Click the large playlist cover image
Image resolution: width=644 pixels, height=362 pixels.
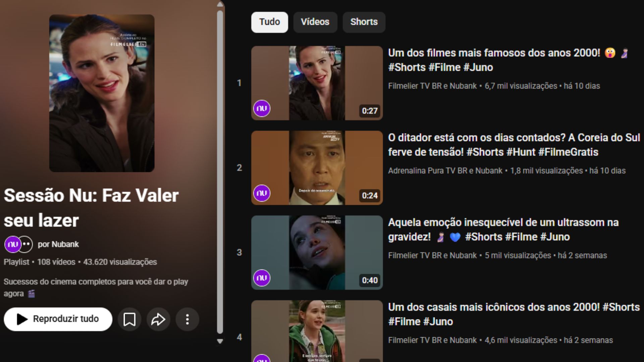coord(102,93)
